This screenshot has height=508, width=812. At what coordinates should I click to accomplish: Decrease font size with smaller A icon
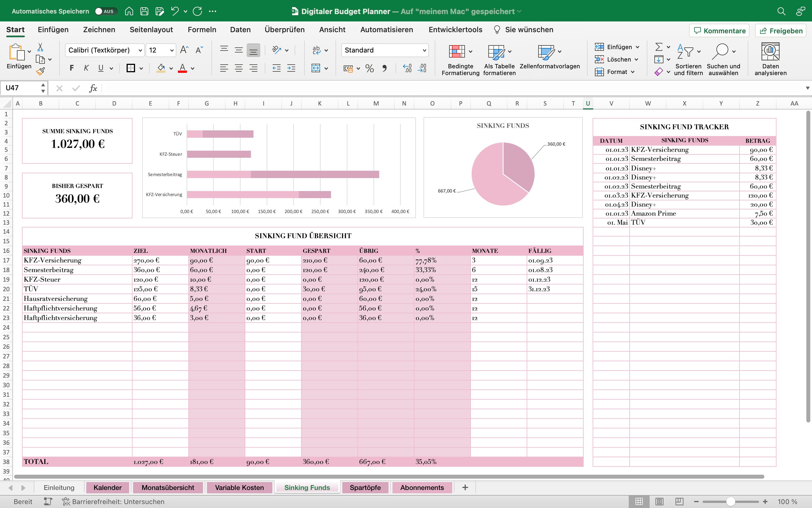pyautogui.click(x=199, y=50)
